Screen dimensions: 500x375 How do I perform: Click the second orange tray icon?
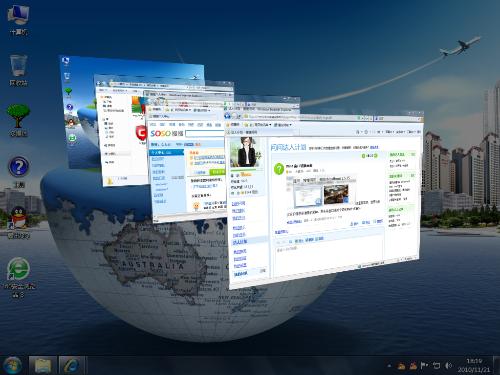click(x=413, y=366)
